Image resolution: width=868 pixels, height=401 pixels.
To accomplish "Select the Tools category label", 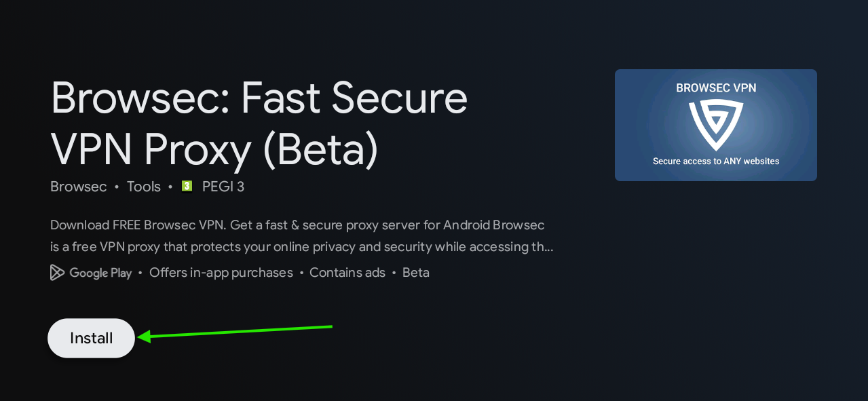I will 144,187.
